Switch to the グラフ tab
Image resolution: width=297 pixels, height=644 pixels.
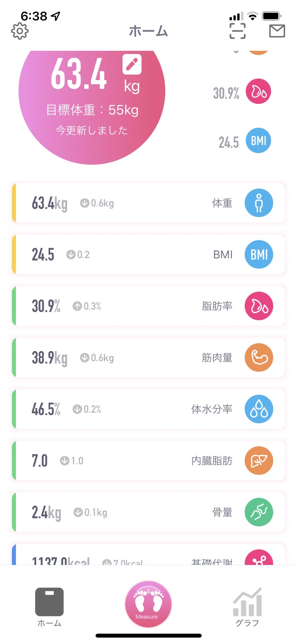tap(247, 607)
